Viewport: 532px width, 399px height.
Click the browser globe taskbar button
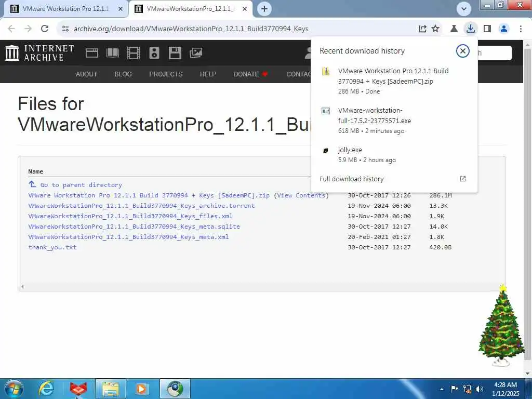tap(175, 389)
